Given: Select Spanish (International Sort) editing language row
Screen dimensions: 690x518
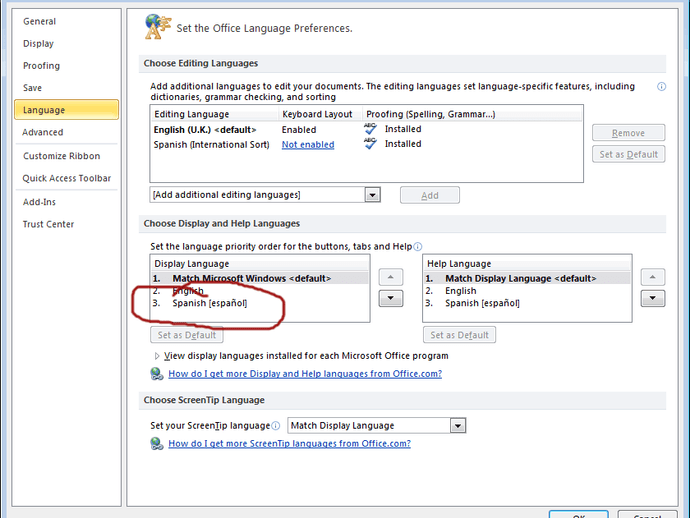Looking at the screenshot, I should click(x=366, y=144).
